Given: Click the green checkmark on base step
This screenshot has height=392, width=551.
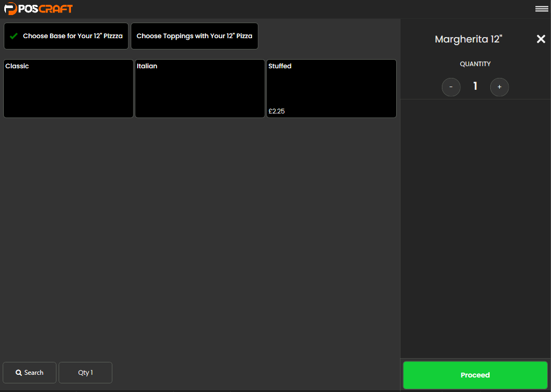Looking at the screenshot, I should coord(14,36).
